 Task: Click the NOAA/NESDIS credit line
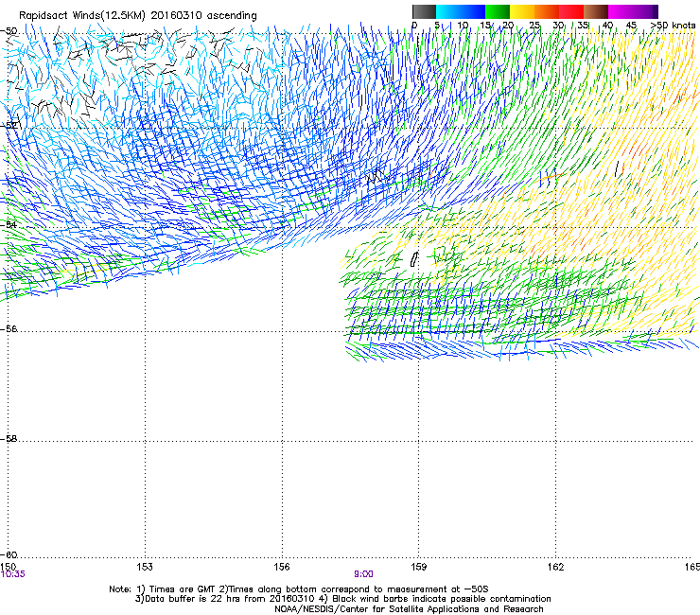409,609
